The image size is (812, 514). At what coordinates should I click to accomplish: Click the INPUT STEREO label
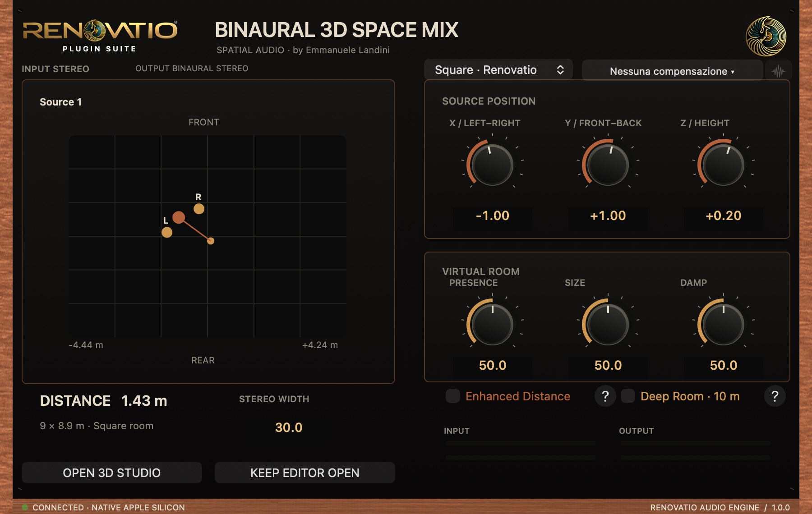(55, 69)
